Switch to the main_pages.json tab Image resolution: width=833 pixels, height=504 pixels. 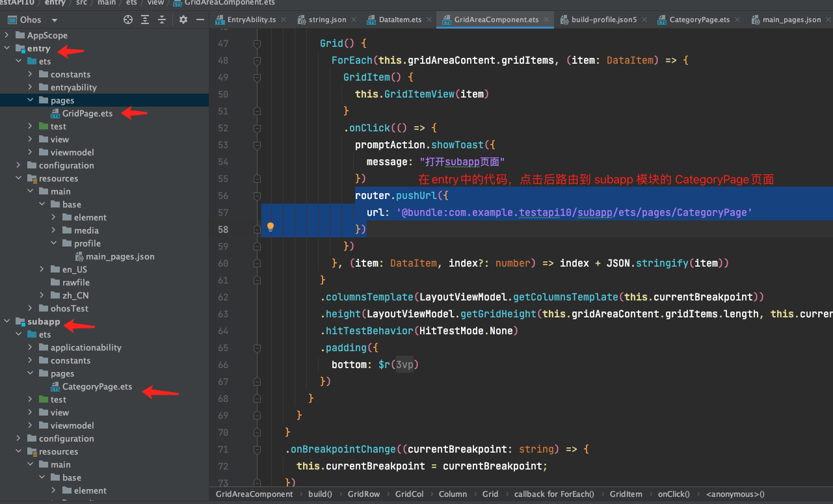[791, 20]
